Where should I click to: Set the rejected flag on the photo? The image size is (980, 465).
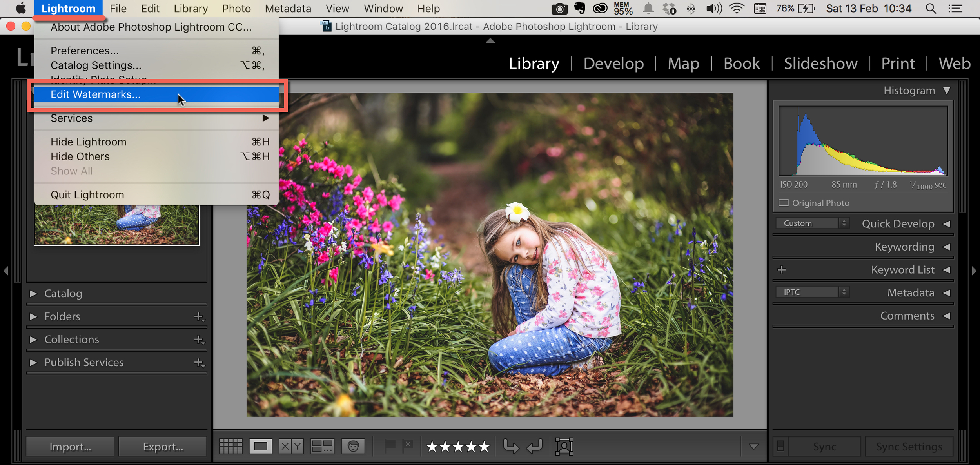(408, 445)
